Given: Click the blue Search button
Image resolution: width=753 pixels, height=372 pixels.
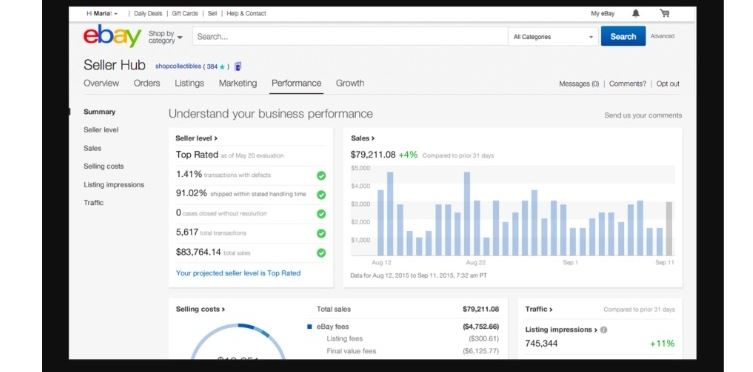Looking at the screenshot, I should (623, 36).
